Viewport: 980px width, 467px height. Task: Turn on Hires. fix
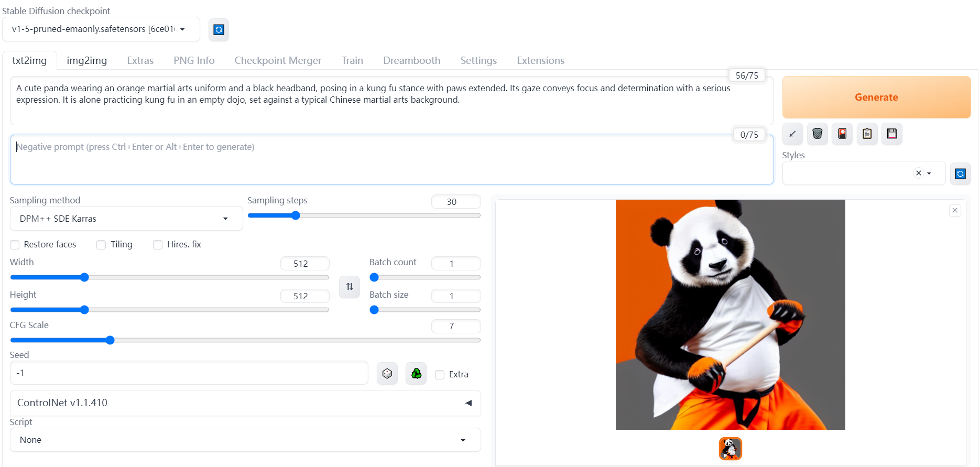[158, 245]
